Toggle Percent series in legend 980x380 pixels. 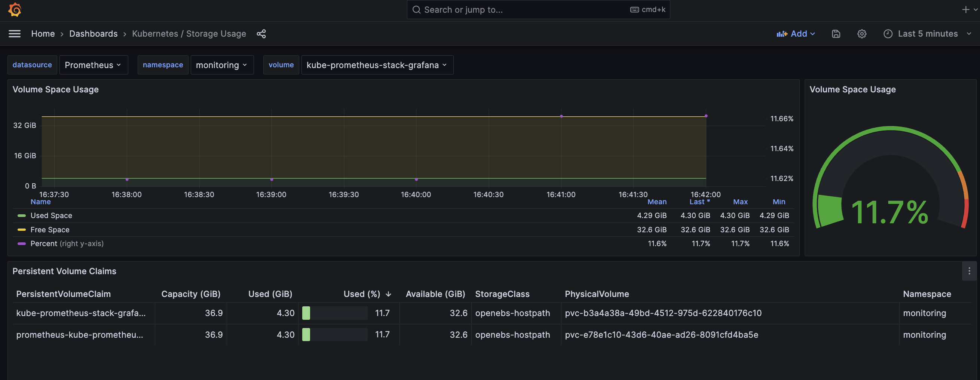pos(43,243)
